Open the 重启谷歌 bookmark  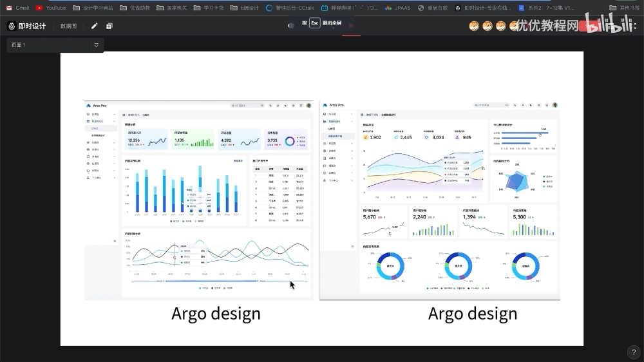click(x=433, y=8)
